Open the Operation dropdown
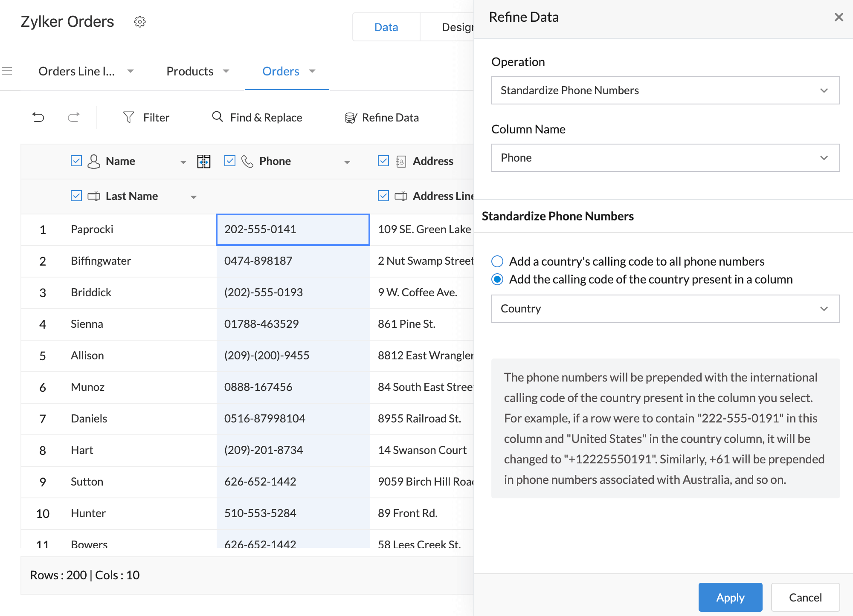Image resolution: width=853 pixels, height=616 pixels. (x=665, y=90)
